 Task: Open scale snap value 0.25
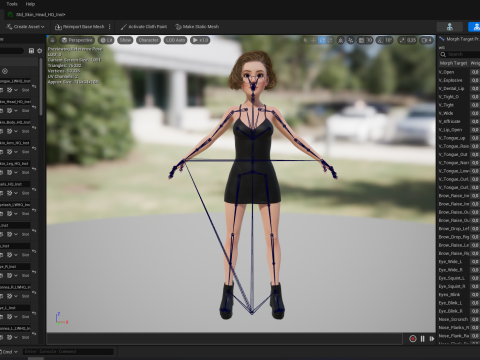point(411,40)
